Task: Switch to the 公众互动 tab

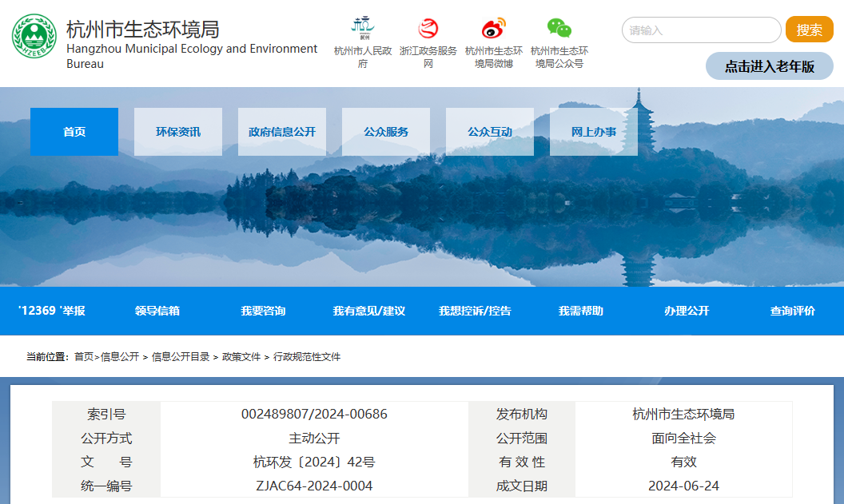Action: (489, 131)
